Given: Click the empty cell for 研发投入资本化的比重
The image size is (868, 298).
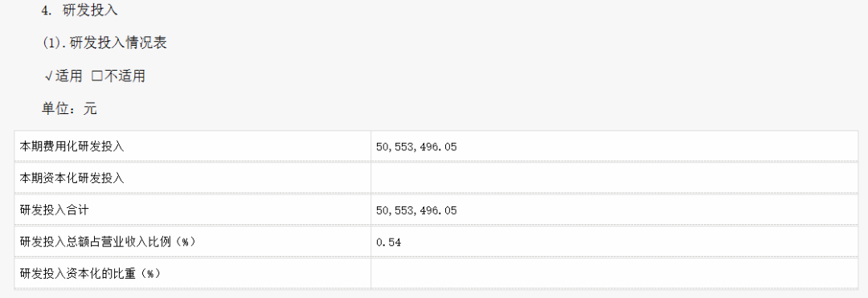Looking at the screenshot, I should (615, 273).
